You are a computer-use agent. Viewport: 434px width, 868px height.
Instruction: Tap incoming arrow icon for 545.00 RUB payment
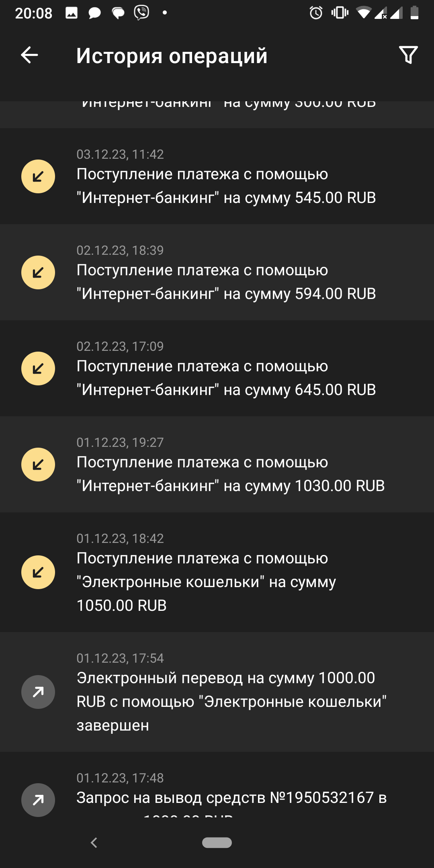[x=38, y=176]
